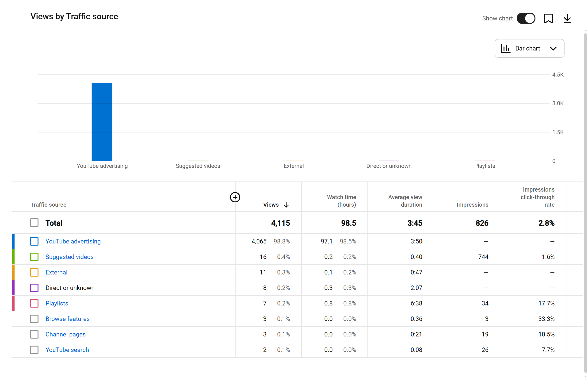Image resolution: width=588 pixels, height=378 pixels.
Task: Toggle the Show chart switch off
Action: pos(526,18)
